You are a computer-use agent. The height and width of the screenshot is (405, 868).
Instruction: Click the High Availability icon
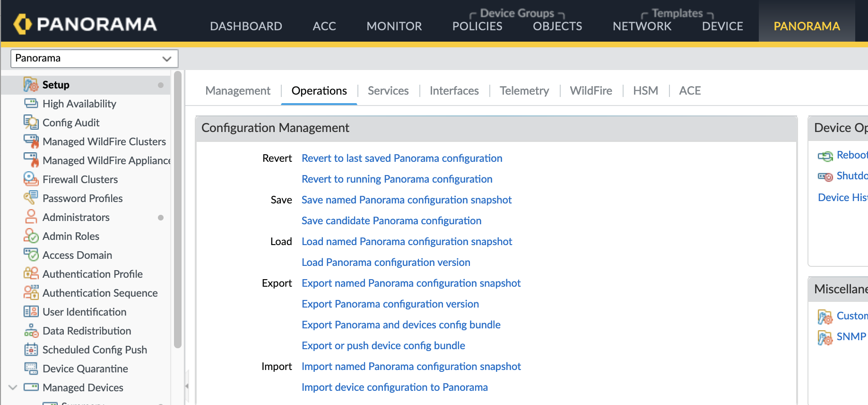[31, 104]
